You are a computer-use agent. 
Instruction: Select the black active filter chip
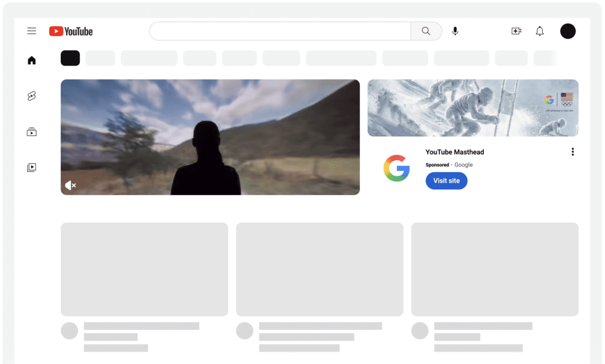(70, 58)
